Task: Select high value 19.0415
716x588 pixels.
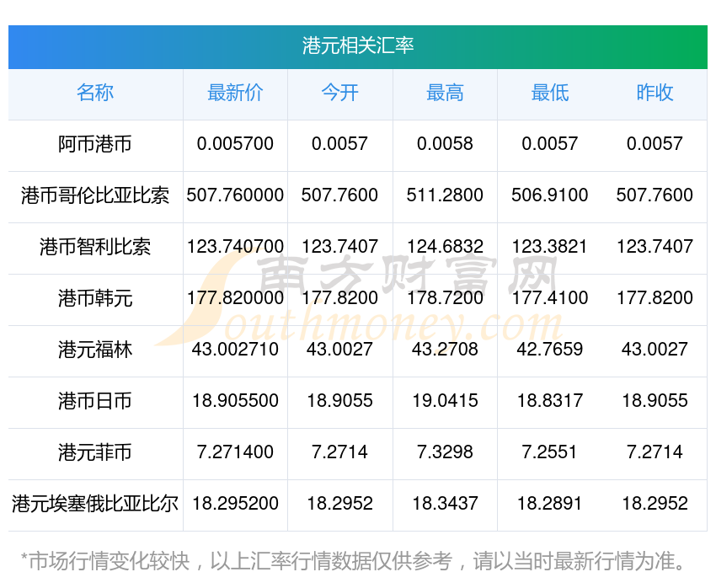Action: (x=445, y=401)
